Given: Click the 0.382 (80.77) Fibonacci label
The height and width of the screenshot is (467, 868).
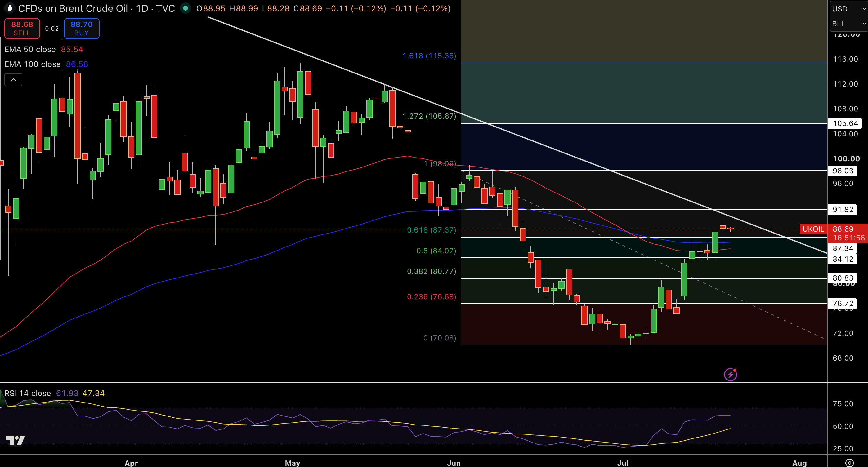Looking at the screenshot, I should click(431, 271).
